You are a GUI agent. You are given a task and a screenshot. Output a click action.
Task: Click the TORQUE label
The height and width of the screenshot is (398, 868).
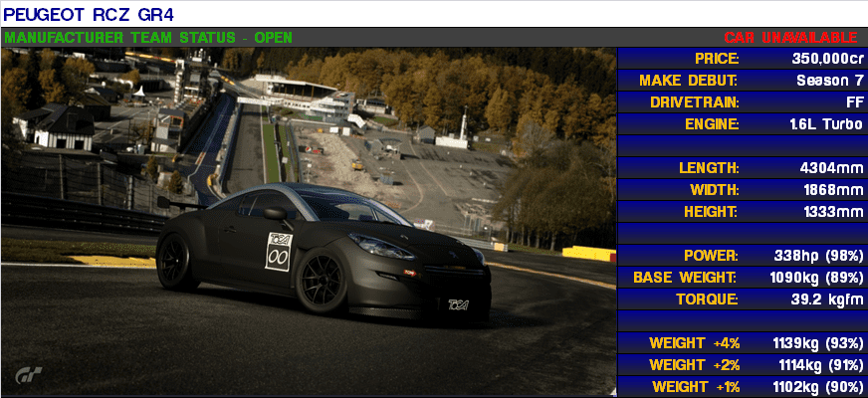pyautogui.click(x=707, y=300)
